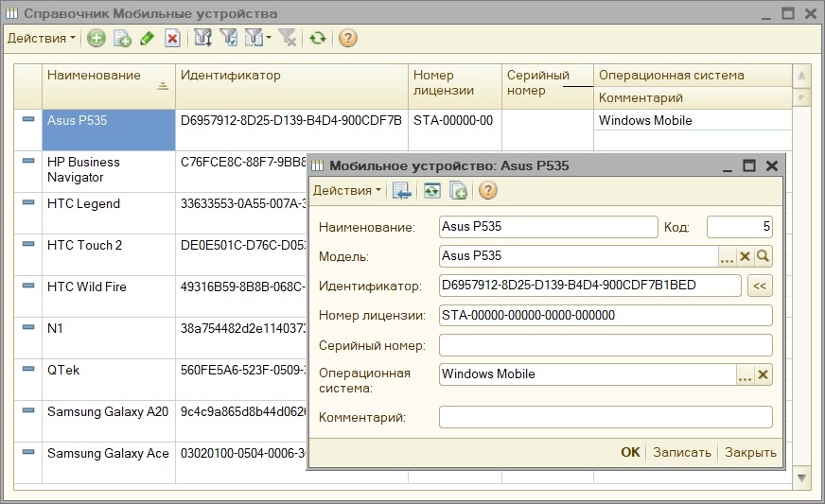
Task: Click the green pencil Edit item icon
Action: coord(148,38)
